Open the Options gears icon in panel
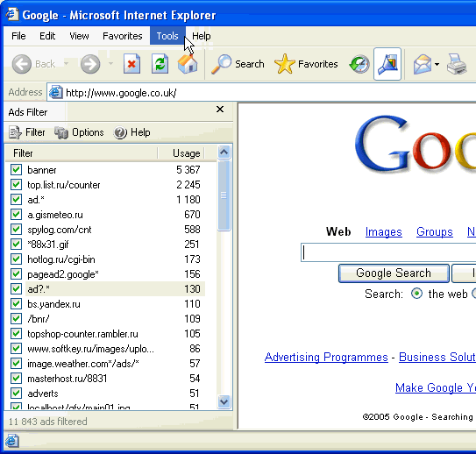The width and height of the screenshot is (476, 454). pos(61,132)
